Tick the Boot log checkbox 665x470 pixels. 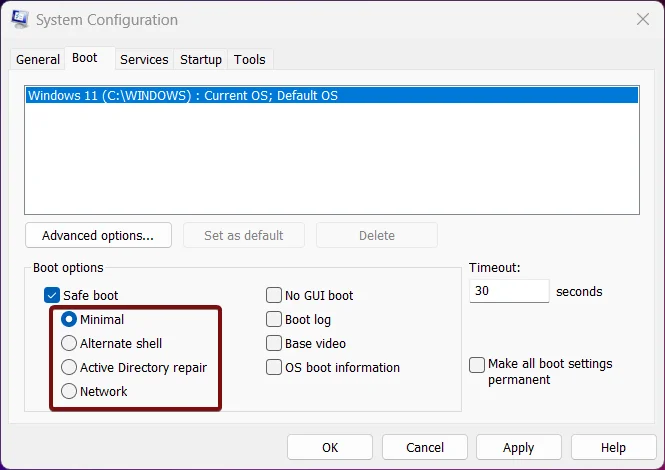(x=274, y=319)
